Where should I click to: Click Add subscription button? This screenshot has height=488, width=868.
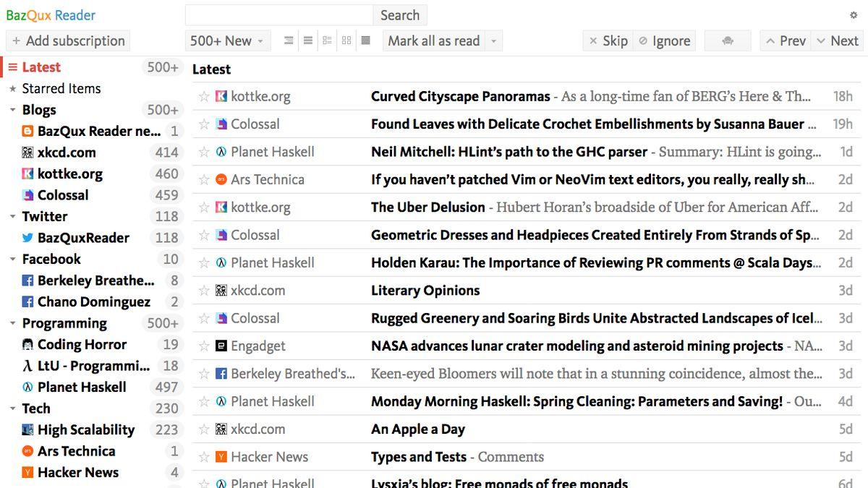[x=68, y=40]
